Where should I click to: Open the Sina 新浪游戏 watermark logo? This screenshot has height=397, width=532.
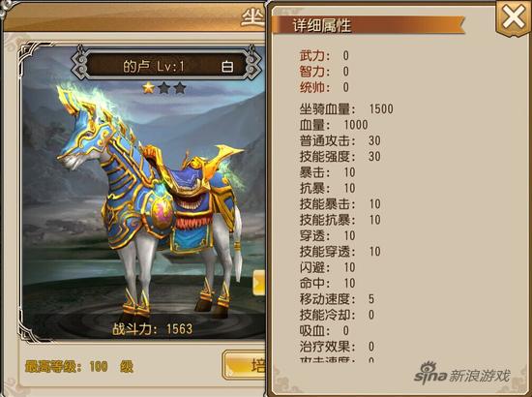click(x=462, y=374)
